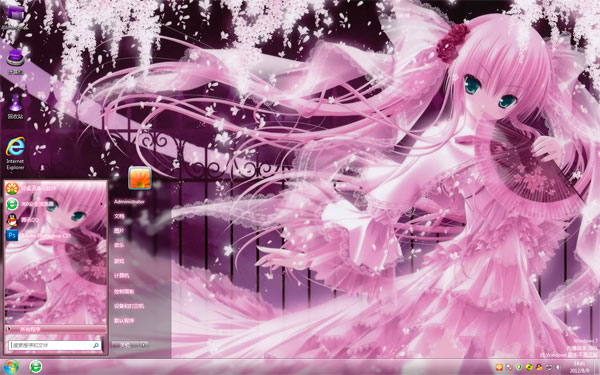Launch Tencent QQ from Start menu
This screenshot has height=375, width=600.
tap(55, 220)
